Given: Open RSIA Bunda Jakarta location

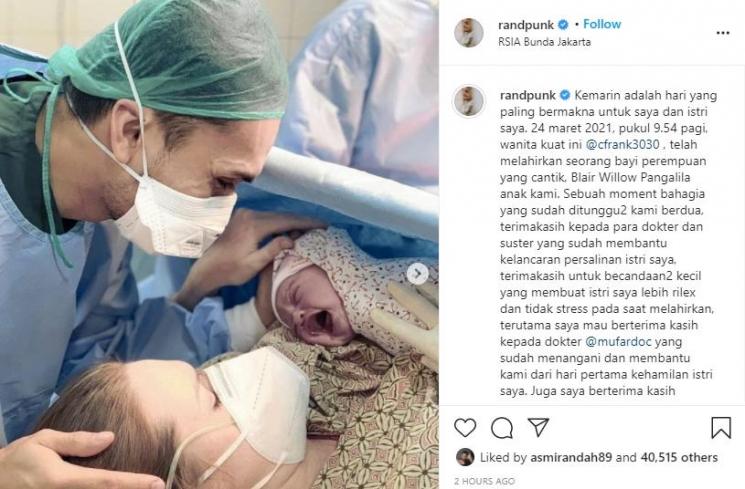Looking at the screenshot, I should [x=544, y=42].
